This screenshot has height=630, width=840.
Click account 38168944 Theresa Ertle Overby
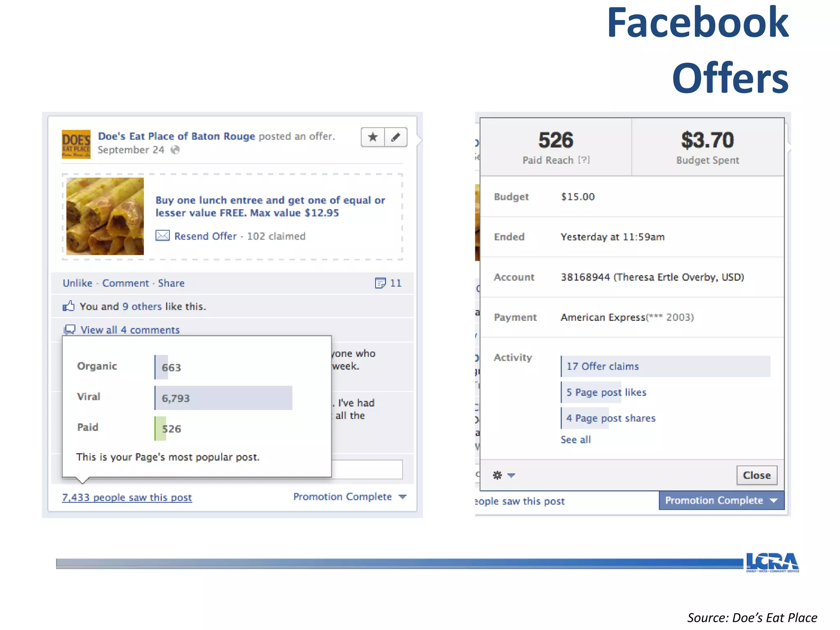pos(652,277)
